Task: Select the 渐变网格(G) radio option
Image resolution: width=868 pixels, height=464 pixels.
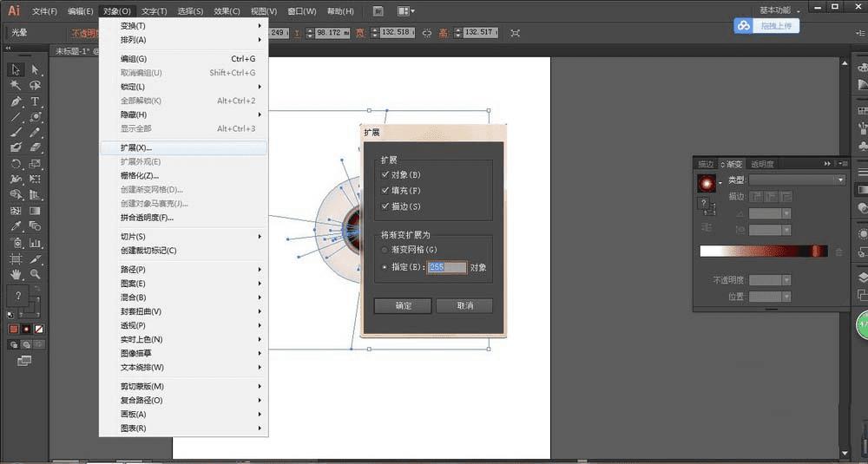Action: tap(385, 250)
